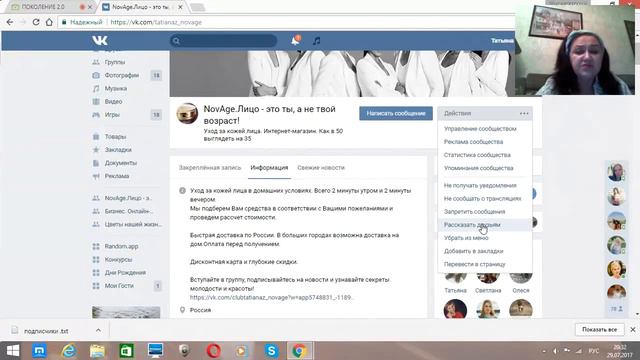Image resolution: width=640 pixels, height=360 pixels.
Task: Click the VK logo in header
Action: [x=100, y=40]
